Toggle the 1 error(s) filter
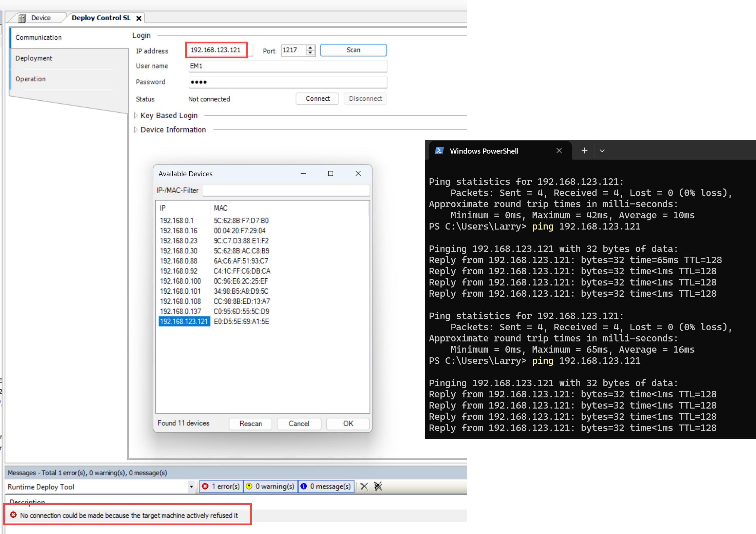The width and height of the screenshot is (756, 534). pyautogui.click(x=221, y=487)
